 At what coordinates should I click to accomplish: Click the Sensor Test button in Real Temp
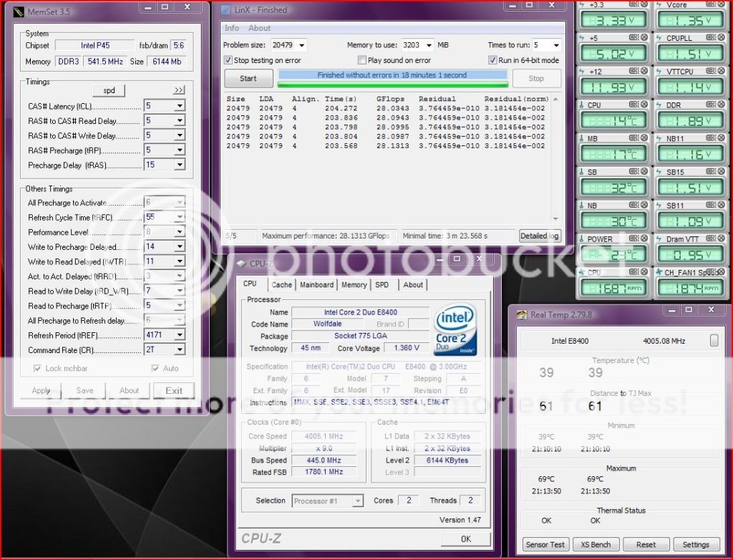coord(545,544)
